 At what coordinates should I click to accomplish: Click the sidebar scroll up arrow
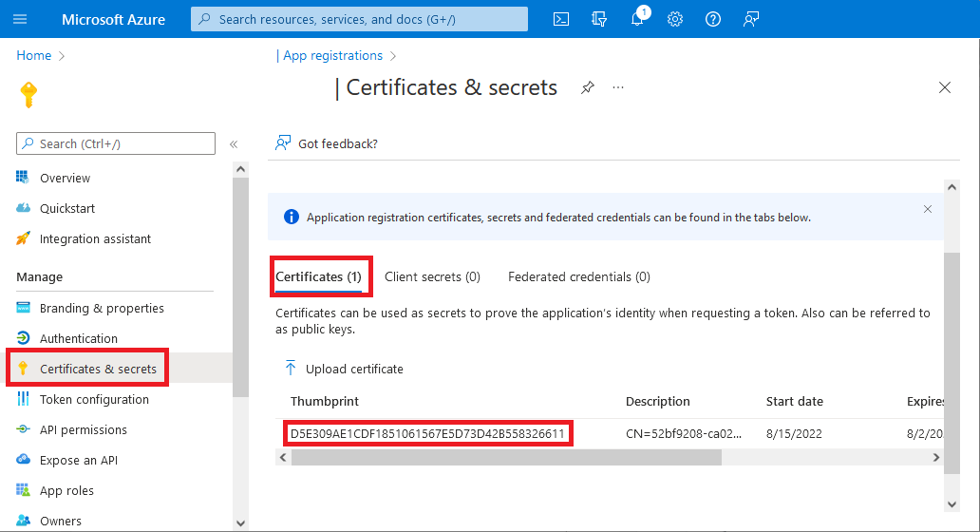240,169
